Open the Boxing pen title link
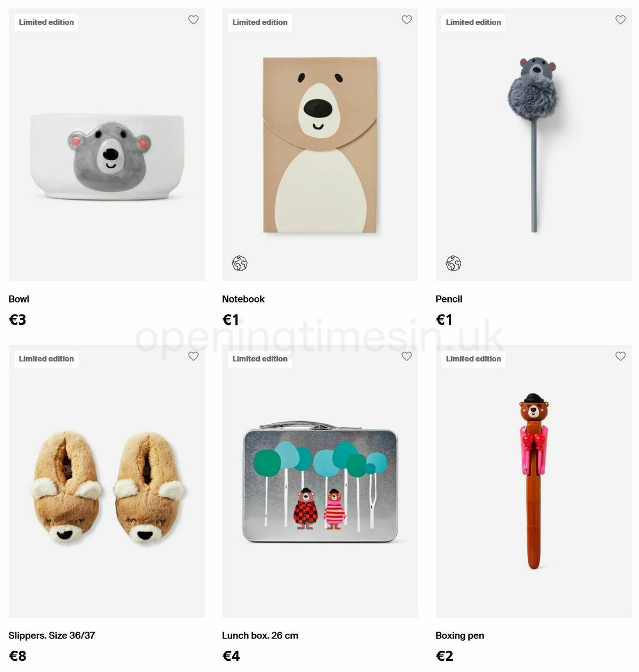 [460, 635]
